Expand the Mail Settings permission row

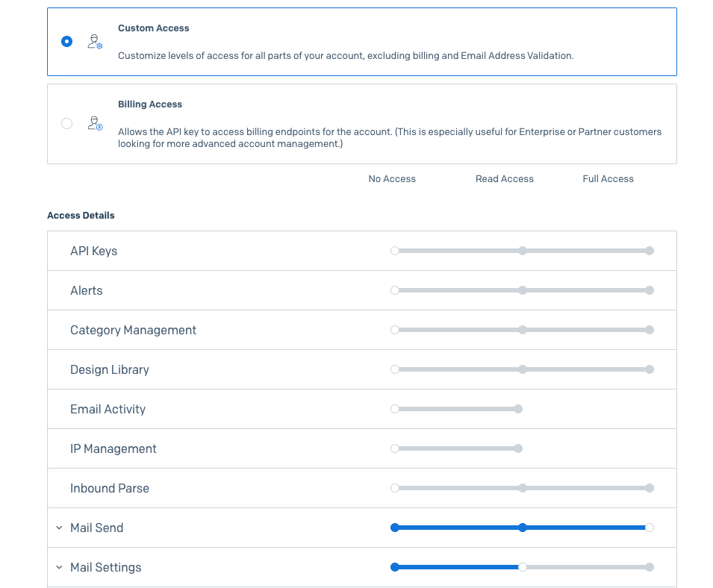(59, 567)
